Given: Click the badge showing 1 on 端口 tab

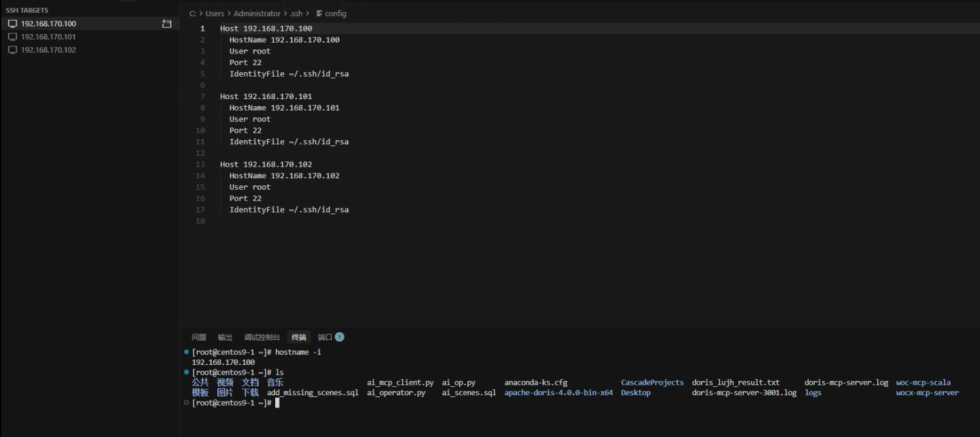Looking at the screenshot, I should (x=340, y=337).
